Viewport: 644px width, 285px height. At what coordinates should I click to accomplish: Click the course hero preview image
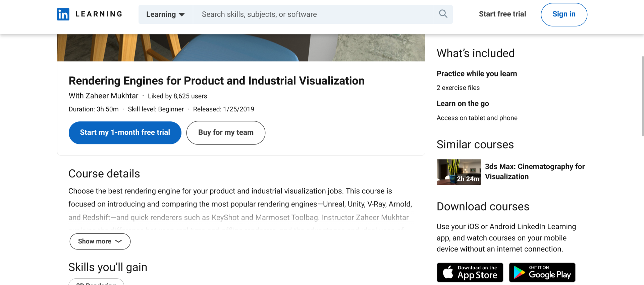pos(241,48)
